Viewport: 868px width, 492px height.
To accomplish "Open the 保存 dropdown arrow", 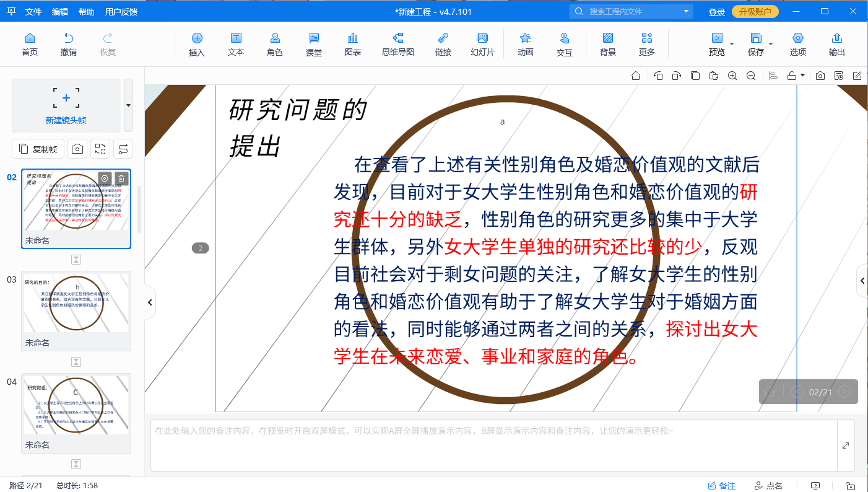I will pos(771,44).
